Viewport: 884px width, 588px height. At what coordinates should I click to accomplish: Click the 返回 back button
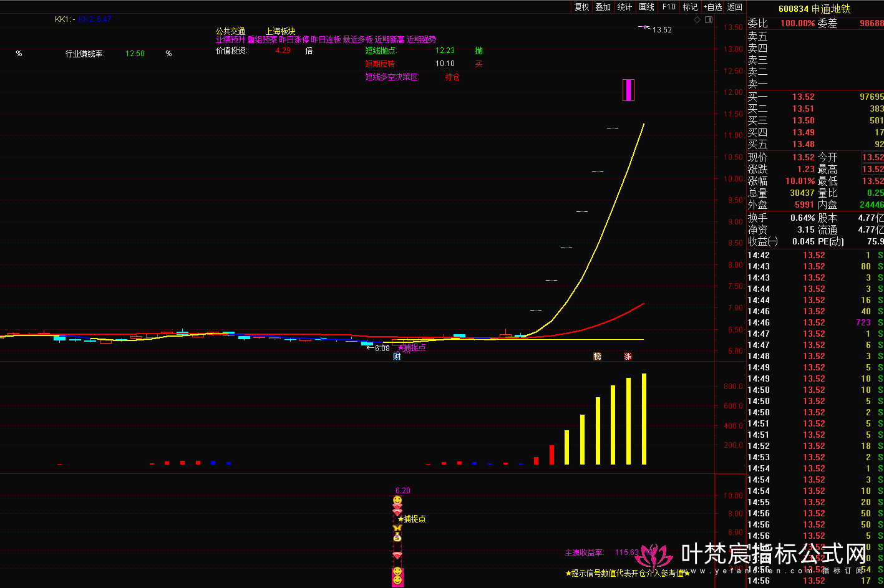pos(735,7)
